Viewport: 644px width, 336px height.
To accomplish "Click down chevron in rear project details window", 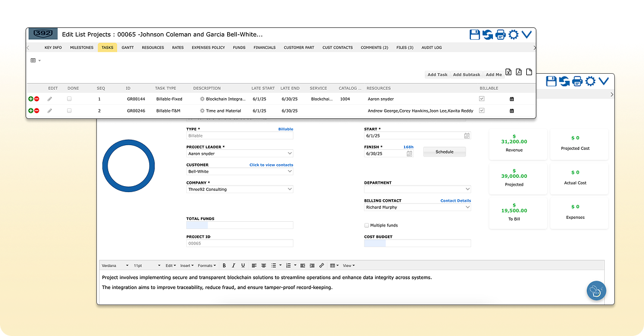I will (604, 81).
